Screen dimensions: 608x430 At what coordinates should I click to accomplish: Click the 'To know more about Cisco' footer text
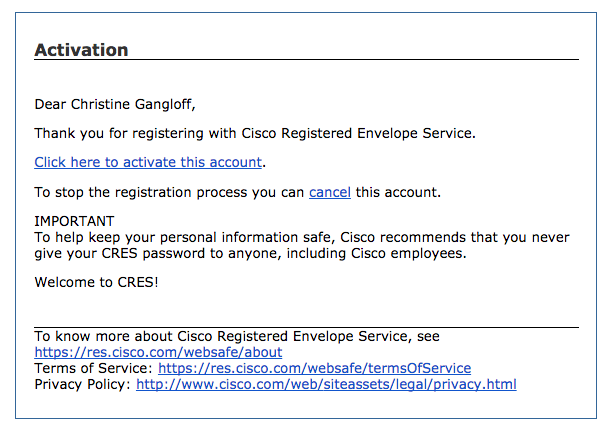(237, 337)
